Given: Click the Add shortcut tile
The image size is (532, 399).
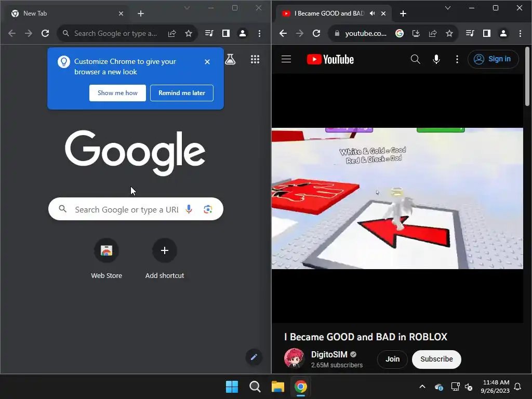Looking at the screenshot, I should click(x=165, y=259).
